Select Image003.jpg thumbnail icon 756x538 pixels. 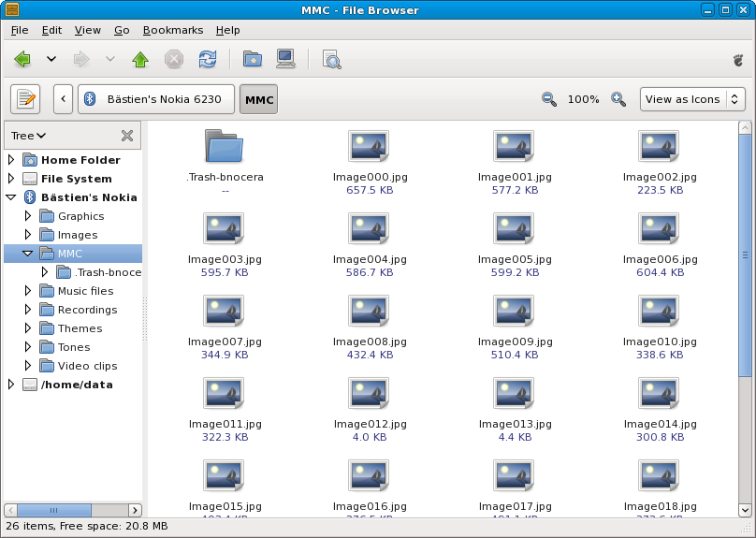coord(224,228)
